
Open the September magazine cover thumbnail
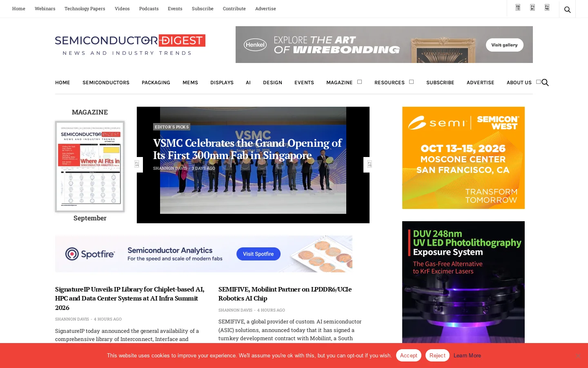pos(90,166)
